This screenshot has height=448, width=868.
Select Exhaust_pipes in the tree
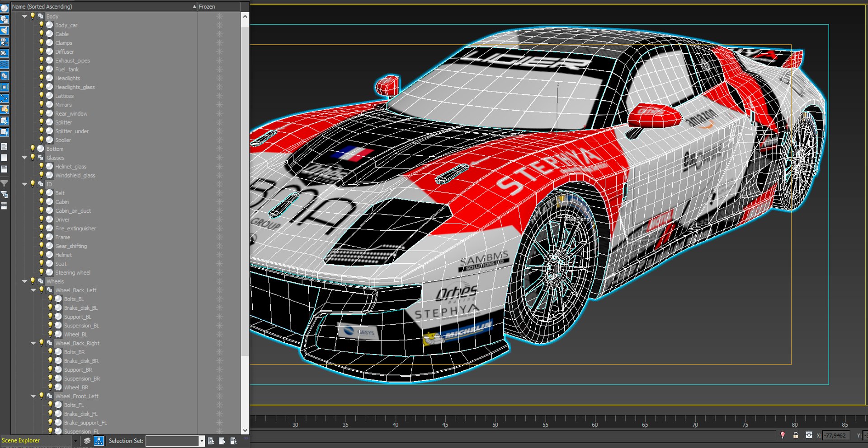click(72, 61)
